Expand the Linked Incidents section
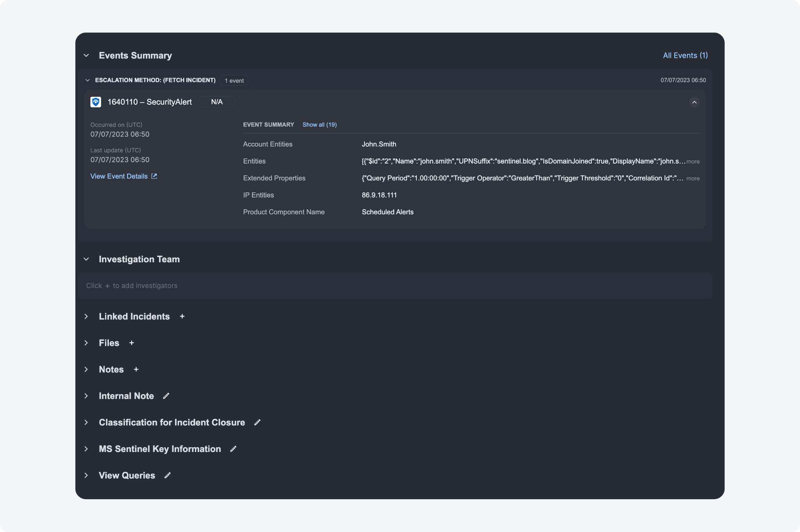 pyautogui.click(x=86, y=317)
